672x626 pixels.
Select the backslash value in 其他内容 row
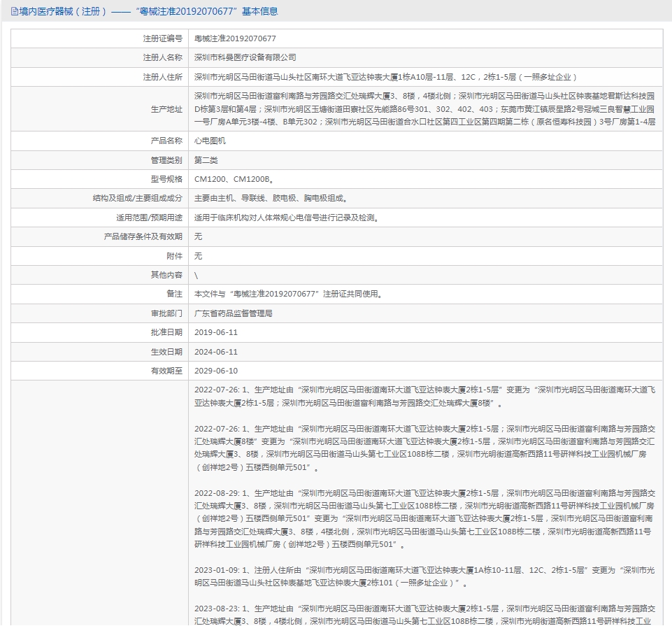[x=196, y=276]
